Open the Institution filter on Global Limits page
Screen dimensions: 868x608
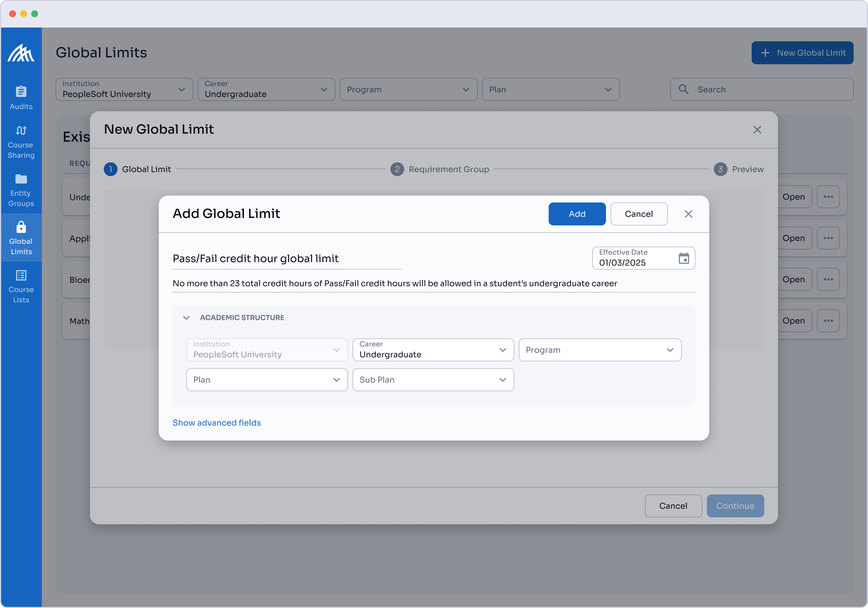[124, 89]
